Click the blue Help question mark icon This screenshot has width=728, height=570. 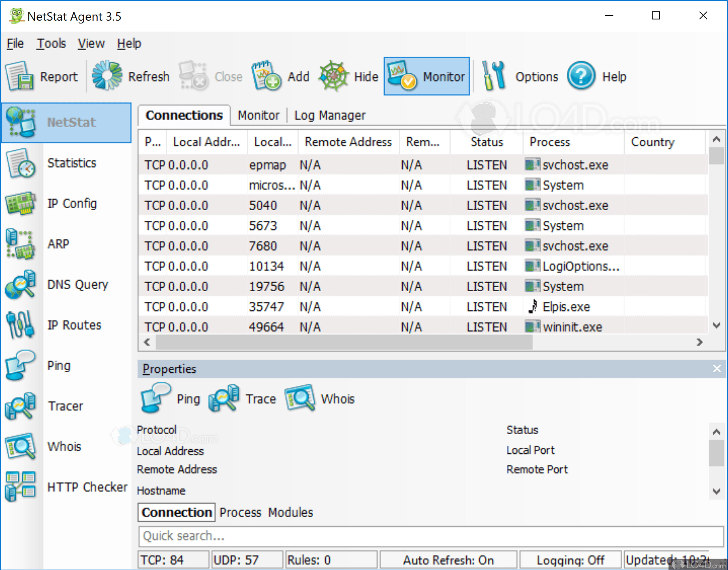tap(581, 76)
